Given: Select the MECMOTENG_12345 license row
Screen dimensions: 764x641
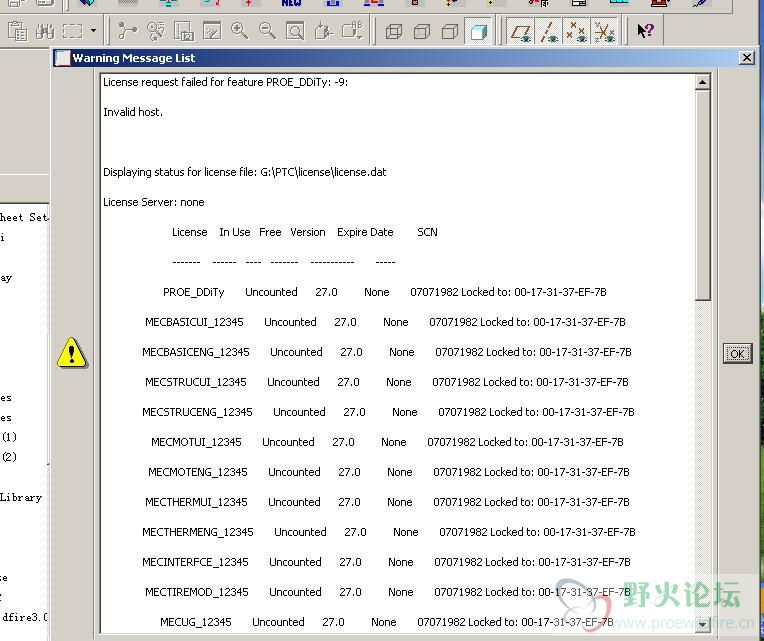Looking at the screenshot, I should (x=388, y=472).
